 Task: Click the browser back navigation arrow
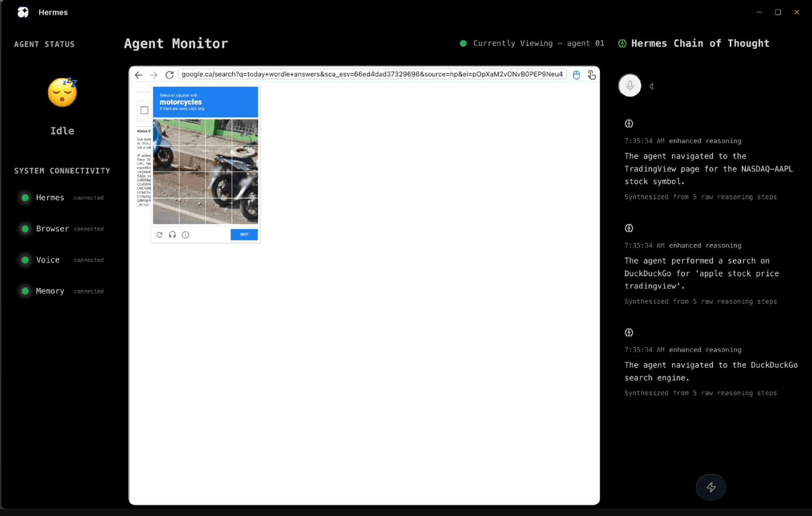[x=139, y=74]
